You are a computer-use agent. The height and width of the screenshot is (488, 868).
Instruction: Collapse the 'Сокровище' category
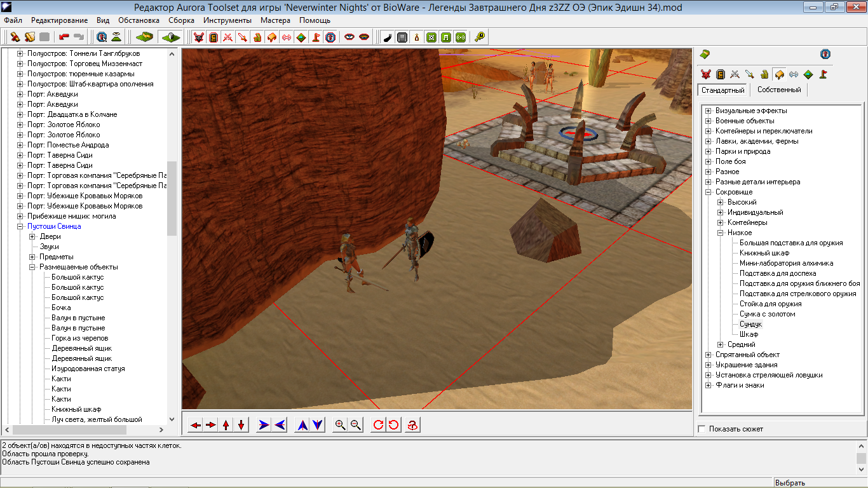tap(708, 192)
